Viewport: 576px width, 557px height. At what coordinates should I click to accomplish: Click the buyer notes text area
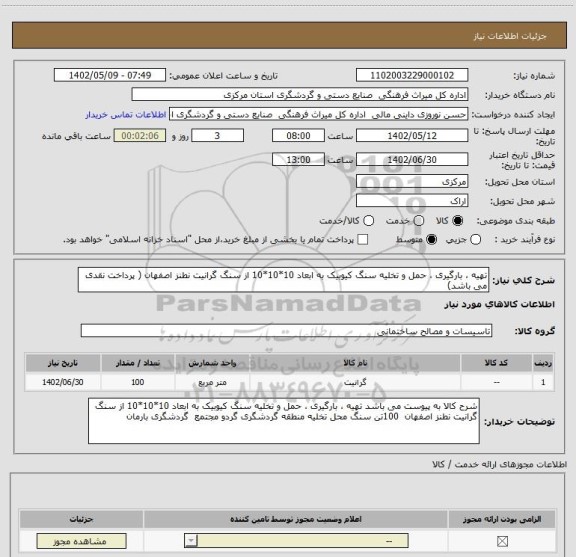point(284,421)
